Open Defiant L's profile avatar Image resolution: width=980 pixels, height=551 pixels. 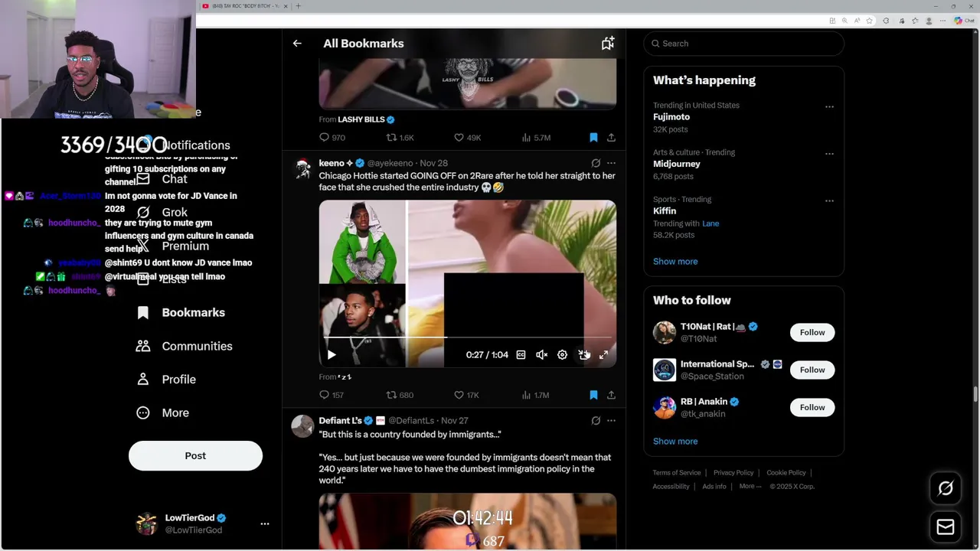pos(303,426)
